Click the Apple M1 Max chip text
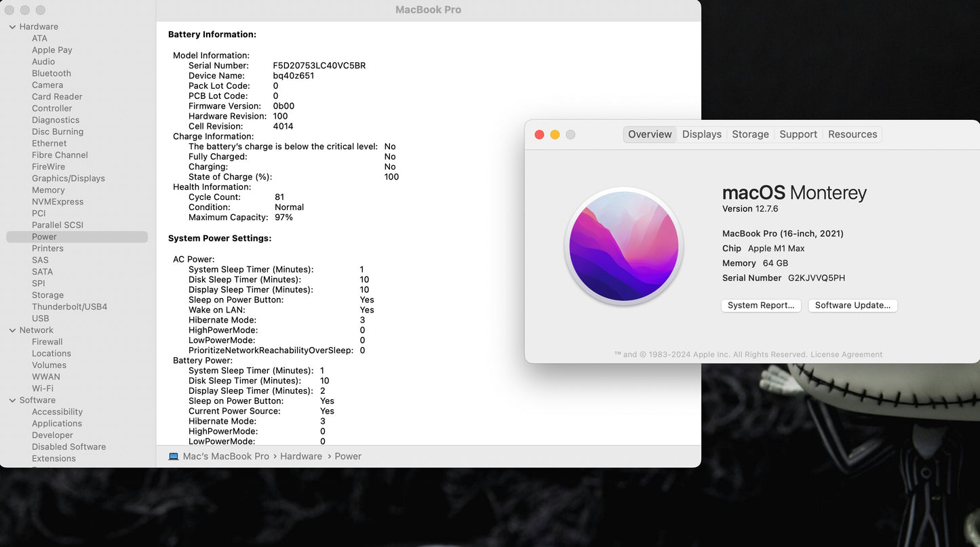The height and width of the screenshot is (547, 980). click(x=777, y=249)
